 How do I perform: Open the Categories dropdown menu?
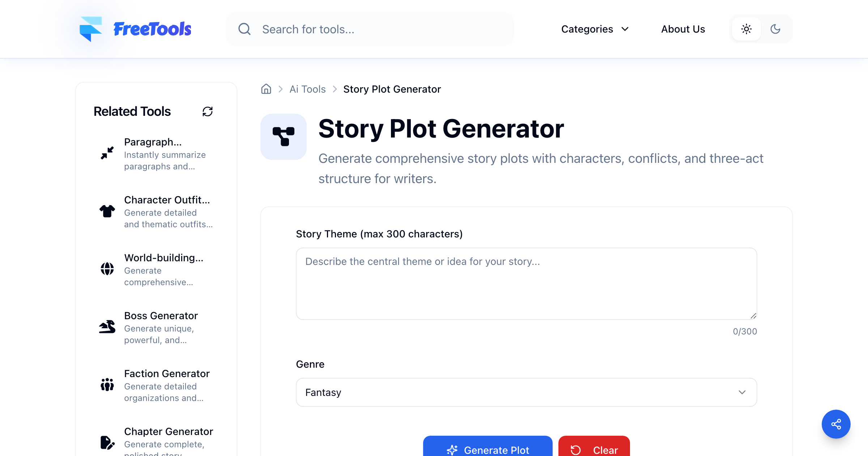595,29
